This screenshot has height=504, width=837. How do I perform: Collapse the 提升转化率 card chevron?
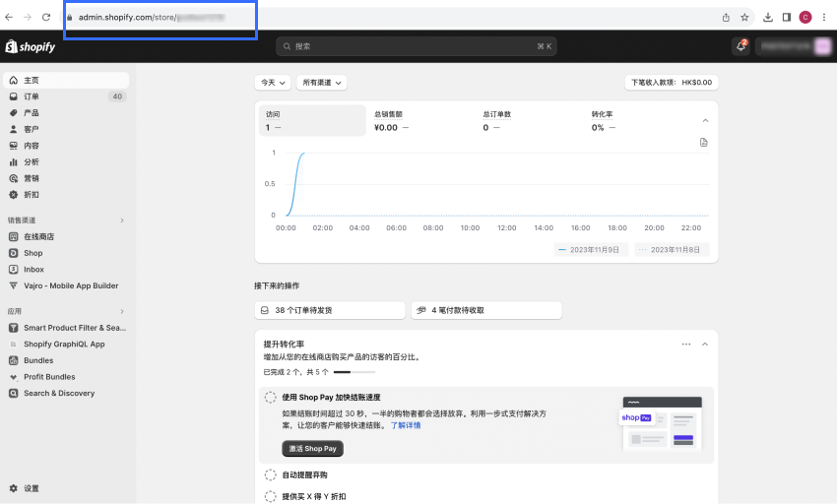pos(705,344)
